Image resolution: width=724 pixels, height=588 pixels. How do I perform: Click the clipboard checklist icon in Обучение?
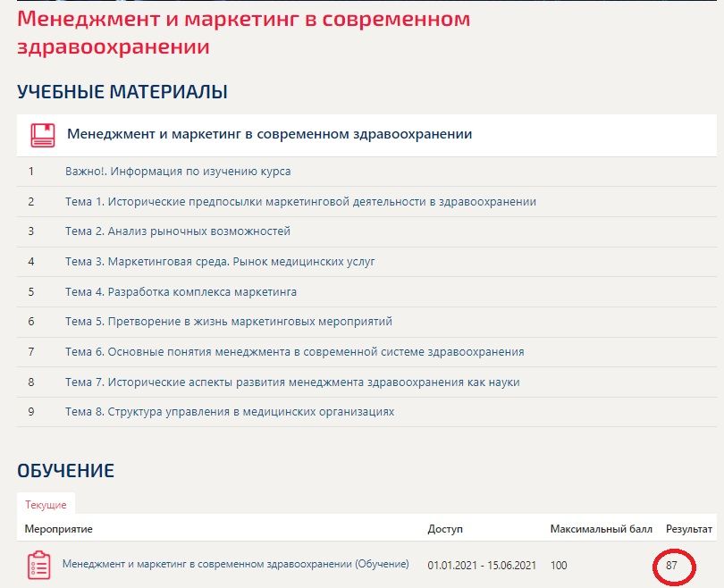coord(38,566)
